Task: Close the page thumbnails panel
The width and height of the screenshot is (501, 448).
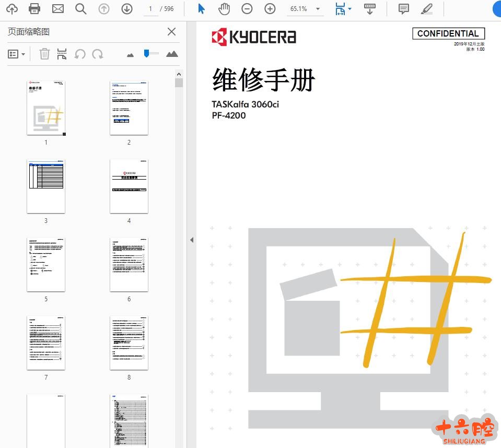Action: click(x=171, y=32)
